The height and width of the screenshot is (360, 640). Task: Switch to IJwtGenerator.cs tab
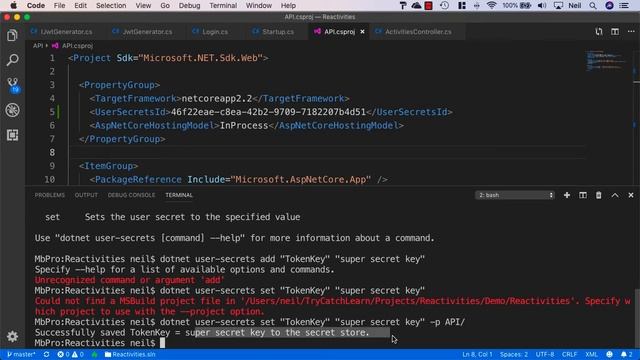point(61,31)
